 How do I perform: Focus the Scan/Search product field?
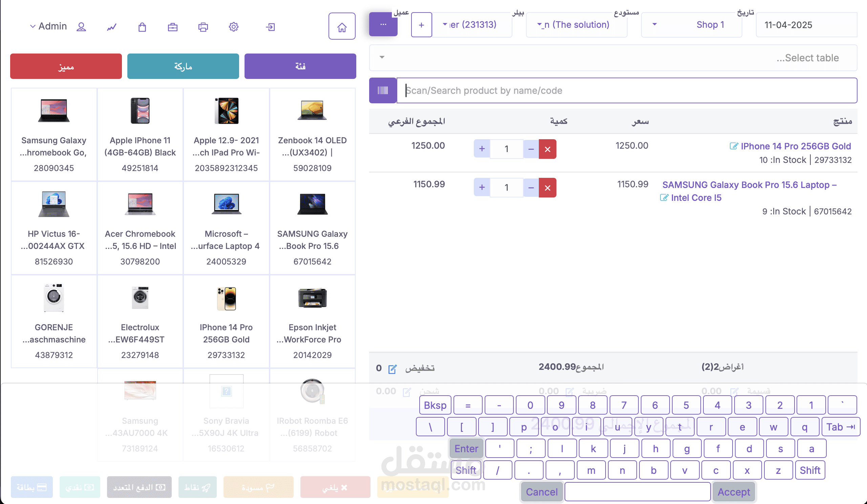[627, 90]
